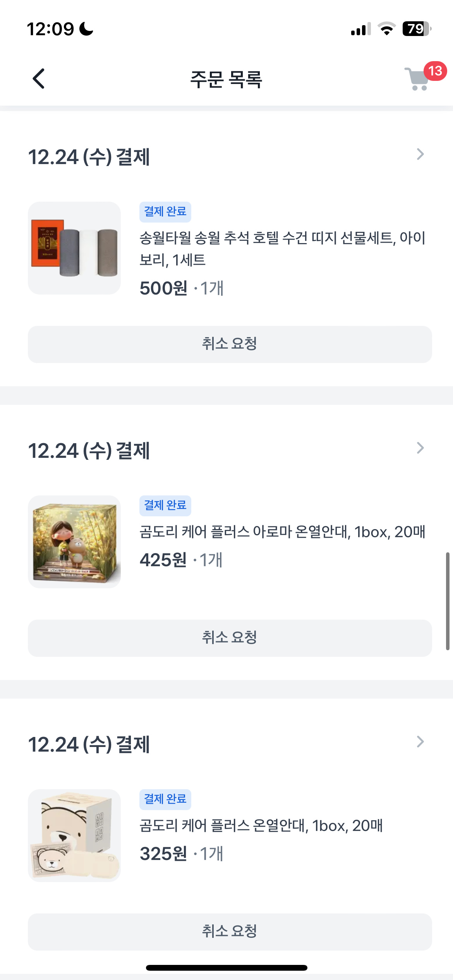This screenshot has width=453, height=980.
Task: Open the 송월타월 추석 호텔 수건 product title
Action: [282, 248]
